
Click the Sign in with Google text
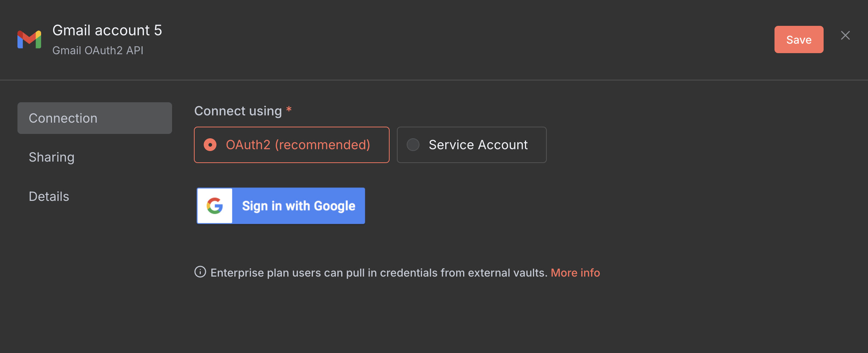point(298,206)
